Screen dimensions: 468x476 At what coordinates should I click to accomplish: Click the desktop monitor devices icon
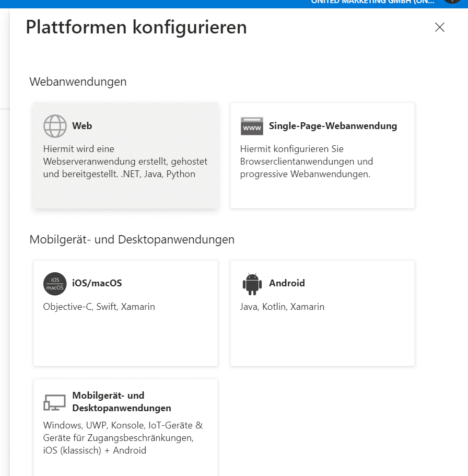[55, 402]
